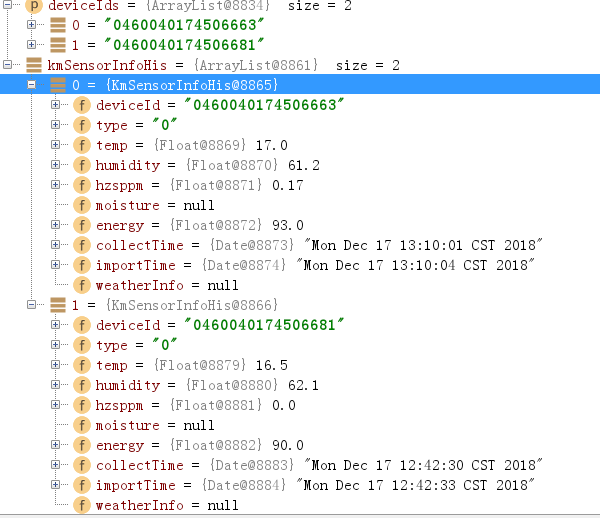The height and width of the screenshot is (518, 600).
Task: Click object icon of KmSensorInfoHis@8866 row
Action: (x=58, y=305)
